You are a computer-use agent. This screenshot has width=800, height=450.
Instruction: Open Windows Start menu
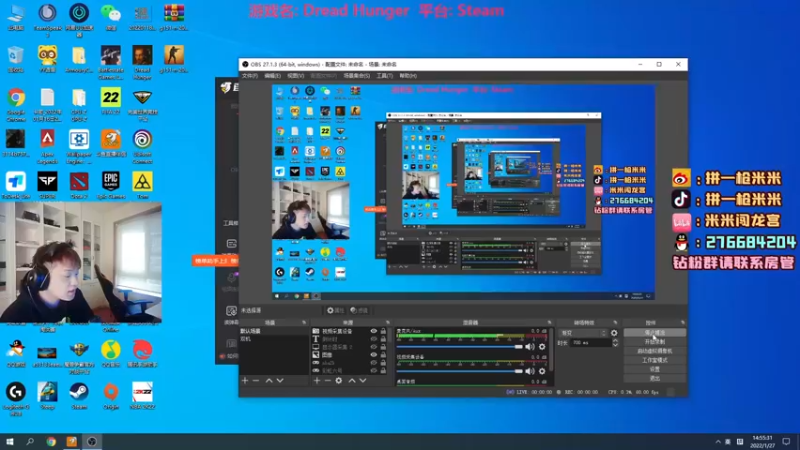[10, 441]
